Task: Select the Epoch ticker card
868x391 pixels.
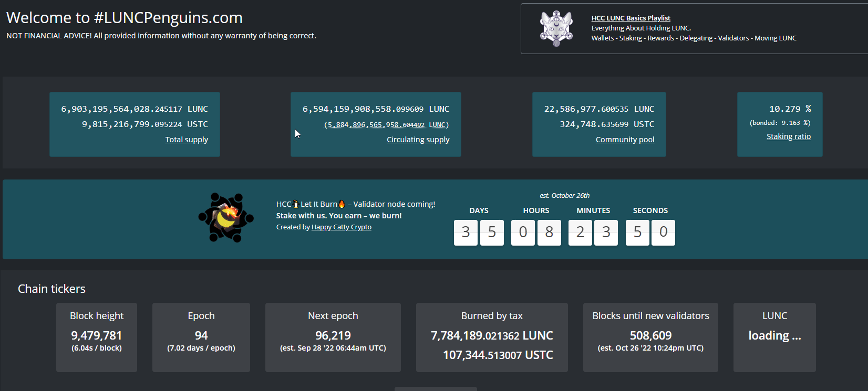Action: [x=201, y=337]
